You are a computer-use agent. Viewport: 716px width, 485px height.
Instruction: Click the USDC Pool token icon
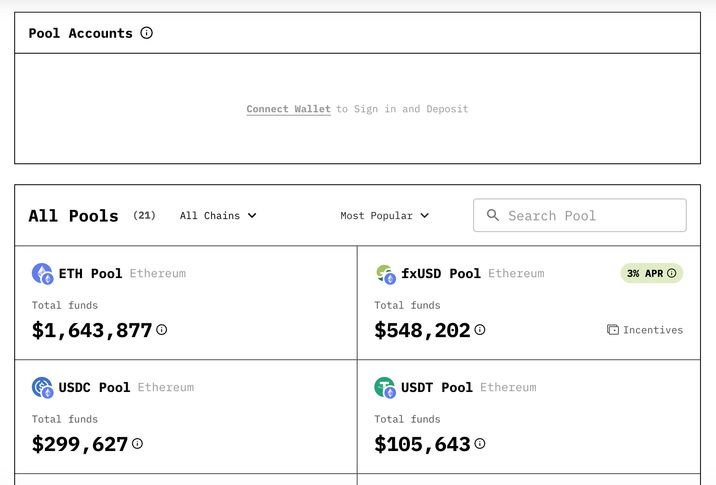pyautogui.click(x=42, y=387)
